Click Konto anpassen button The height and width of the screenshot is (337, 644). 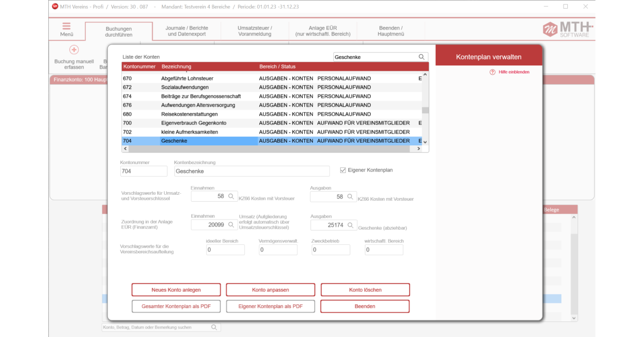pyautogui.click(x=270, y=290)
